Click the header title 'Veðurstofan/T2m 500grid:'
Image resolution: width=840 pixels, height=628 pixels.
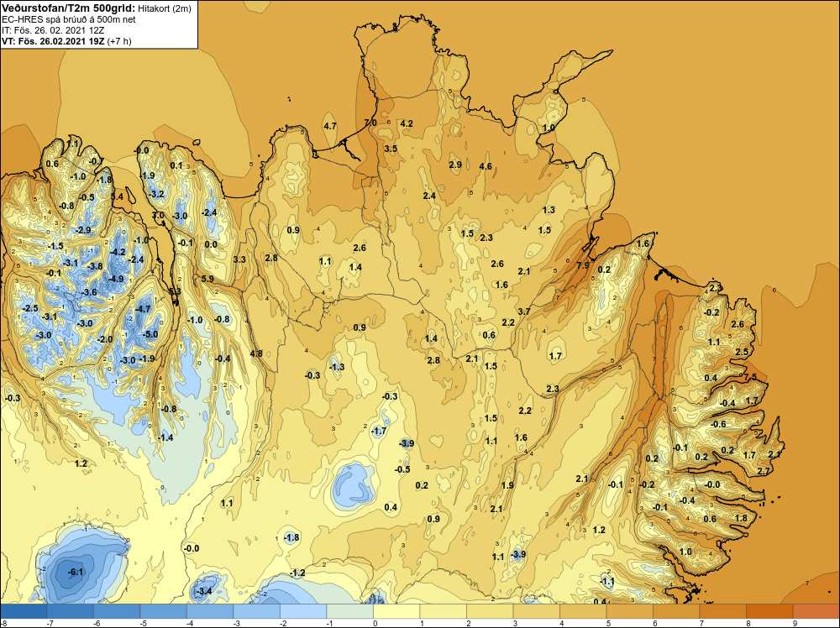pyautogui.click(x=69, y=8)
